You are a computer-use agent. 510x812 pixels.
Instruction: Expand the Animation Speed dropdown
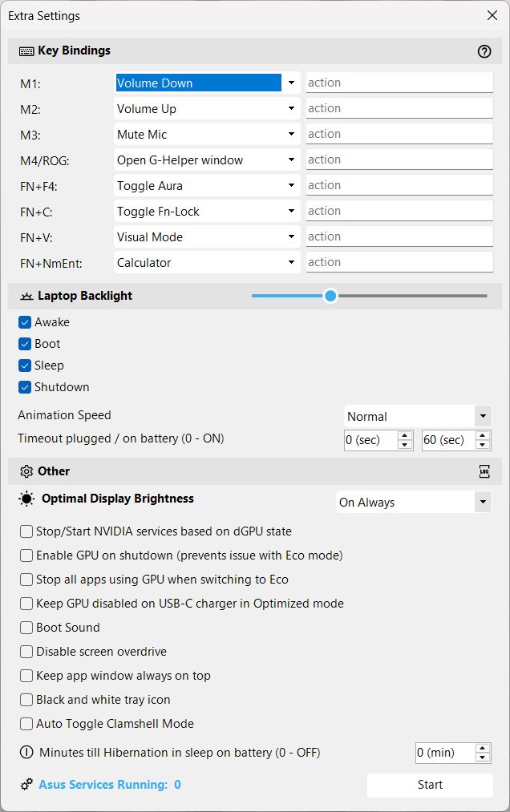point(482,417)
